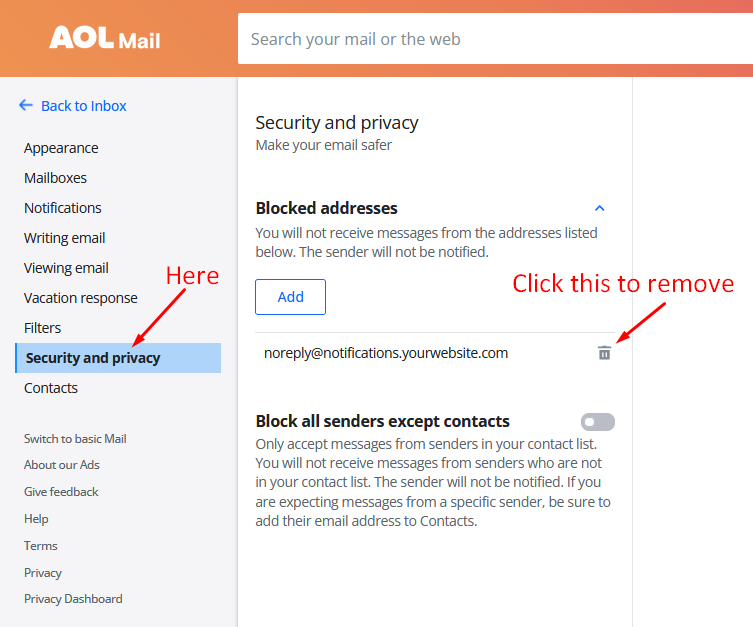This screenshot has width=753, height=627.
Task: Select Viewing email settings
Action: pyautogui.click(x=66, y=268)
